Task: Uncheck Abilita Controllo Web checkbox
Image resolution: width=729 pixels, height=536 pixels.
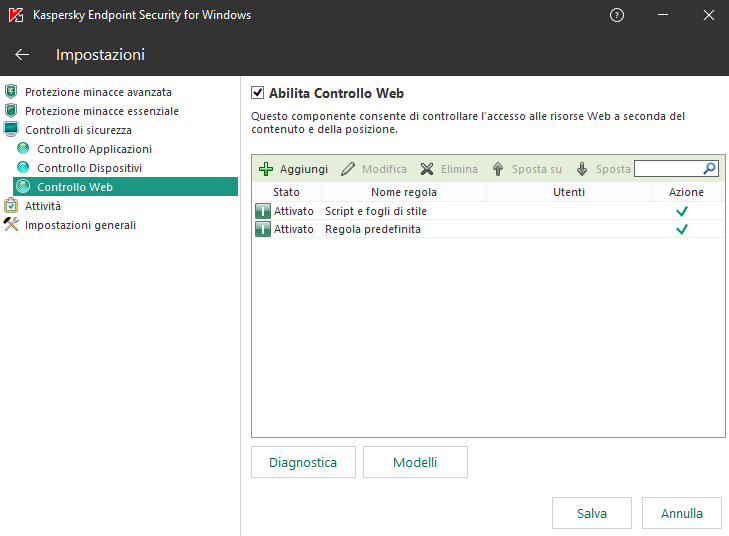Action: coord(258,93)
